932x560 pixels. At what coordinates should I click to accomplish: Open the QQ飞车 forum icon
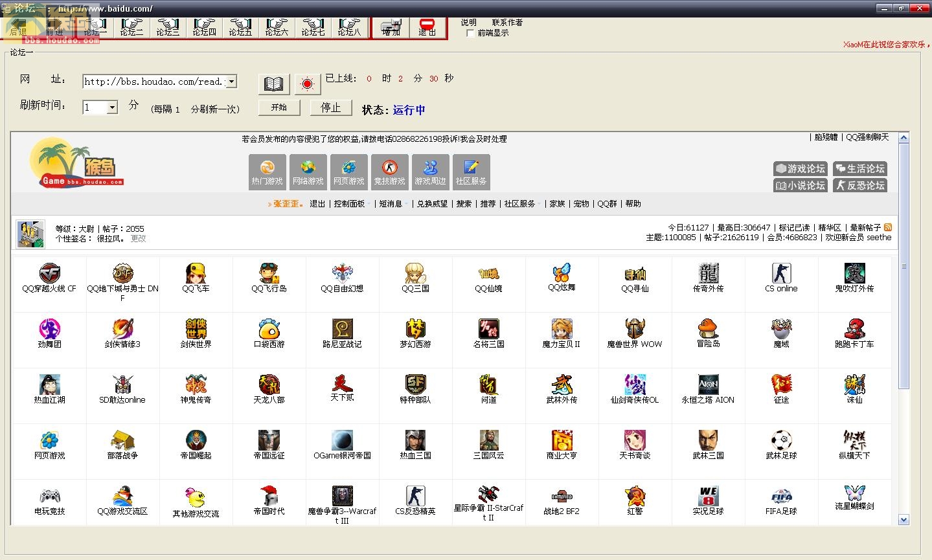(196, 273)
